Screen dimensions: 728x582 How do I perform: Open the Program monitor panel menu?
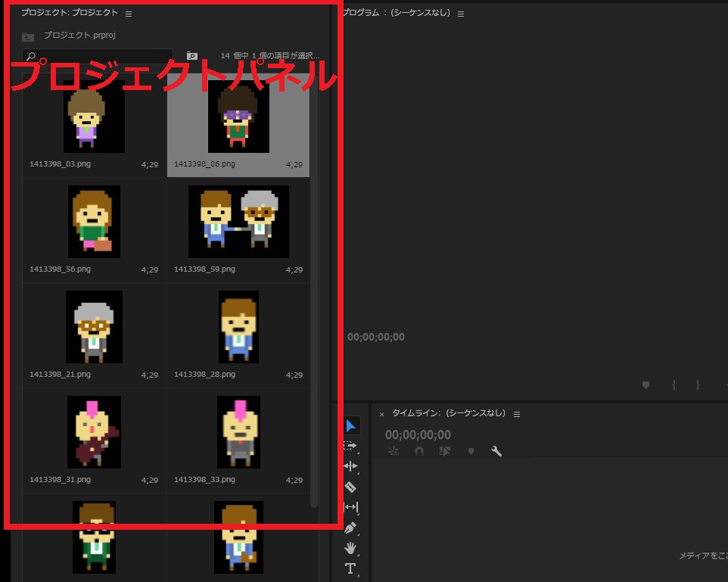coord(460,14)
